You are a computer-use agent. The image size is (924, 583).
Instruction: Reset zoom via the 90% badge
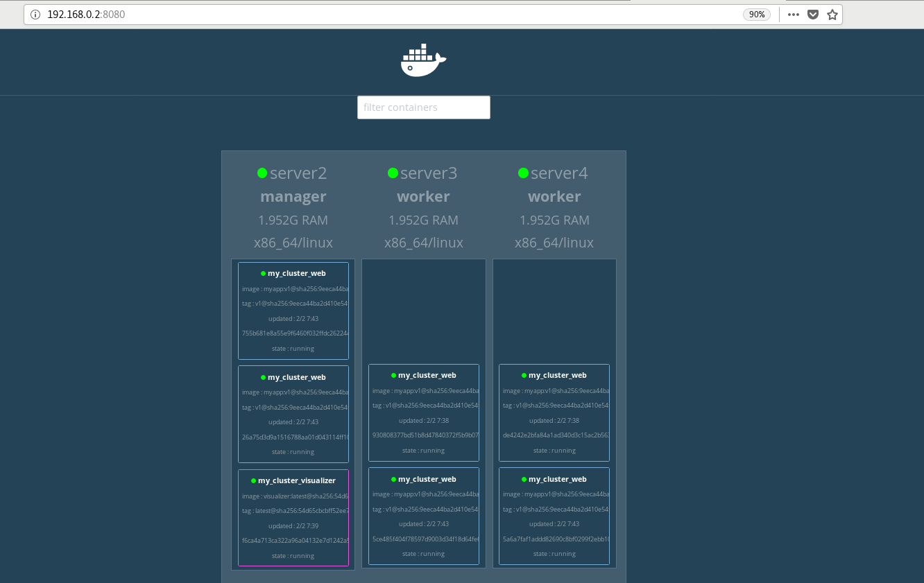click(x=757, y=15)
